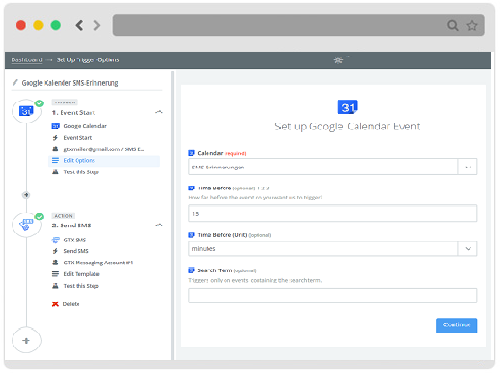Screen dimensions: 500x373
Task: Click the lightning icon beside Event Start
Action: (x=55, y=138)
